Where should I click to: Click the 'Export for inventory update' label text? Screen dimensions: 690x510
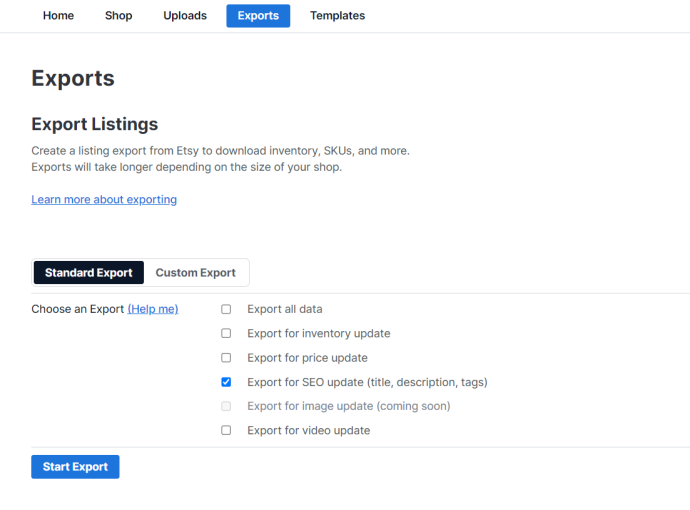(319, 334)
